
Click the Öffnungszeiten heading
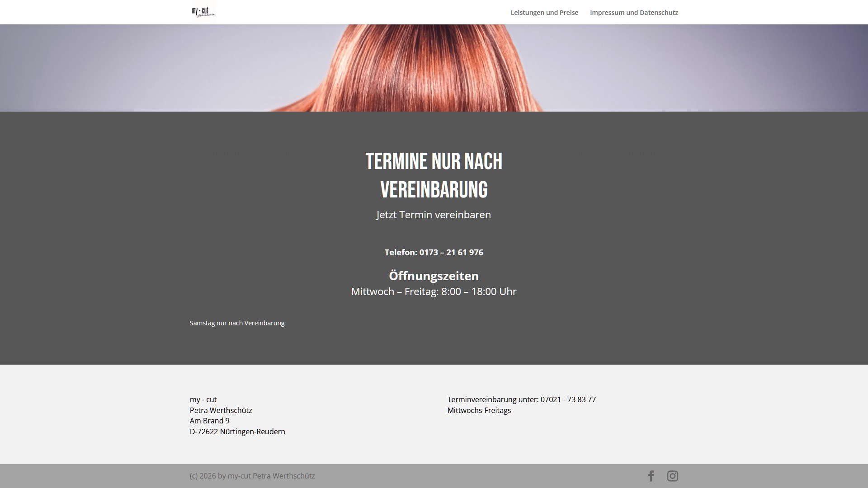coord(434,276)
